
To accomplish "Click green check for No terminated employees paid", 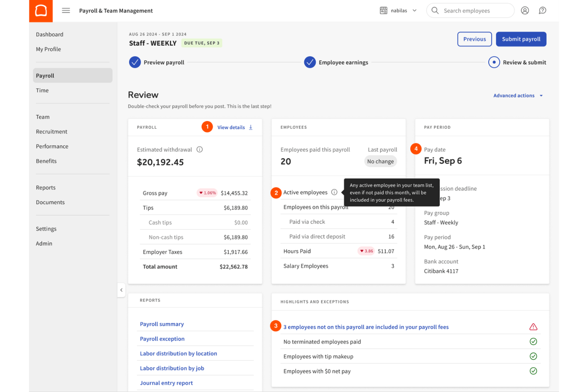I will [x=533, y=342].
